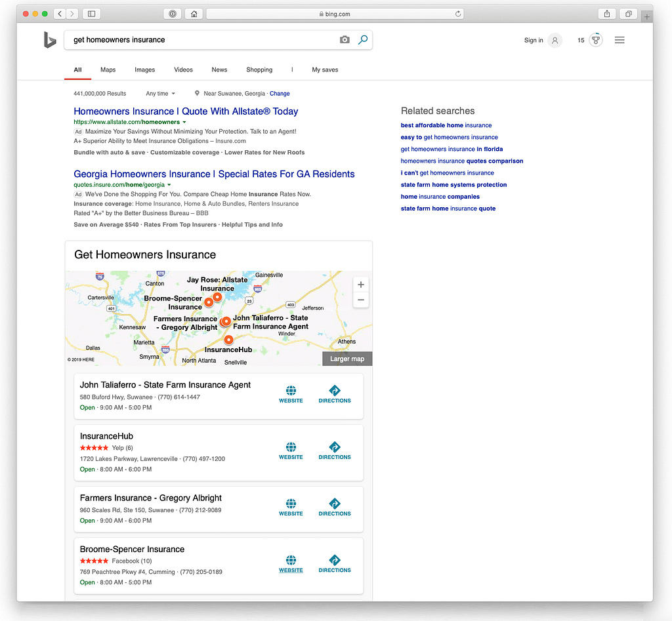Screen dimensions: 672x621
Task: Open John Taliaferro State Farm website icon
Action: 291,394
